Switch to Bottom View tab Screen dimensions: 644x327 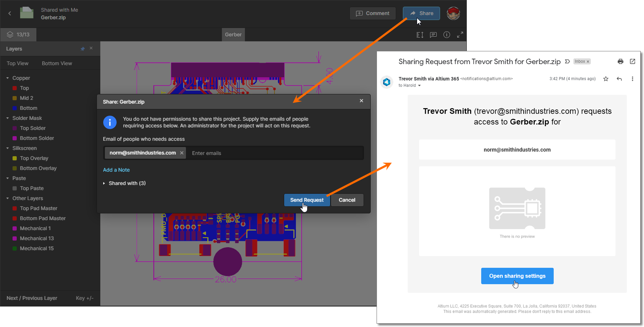pyautogui.click(x=57, y=63)
